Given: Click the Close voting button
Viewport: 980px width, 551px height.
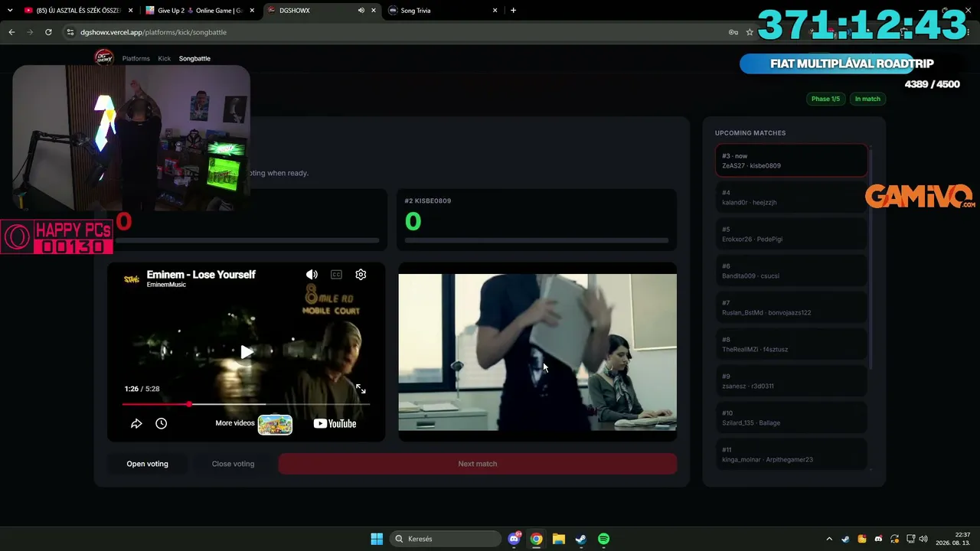Looking at the screenshot, I should point(233,464).
